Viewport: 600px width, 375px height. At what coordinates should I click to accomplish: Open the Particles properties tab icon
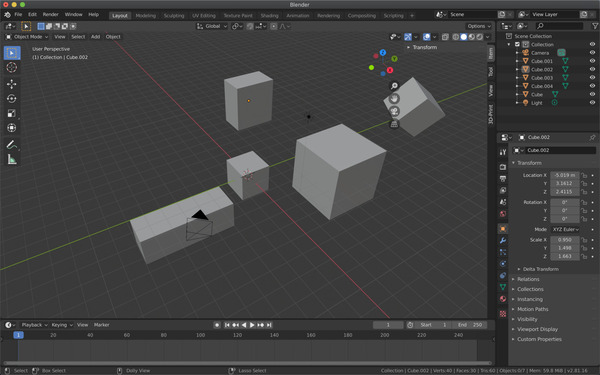(503, 252)
